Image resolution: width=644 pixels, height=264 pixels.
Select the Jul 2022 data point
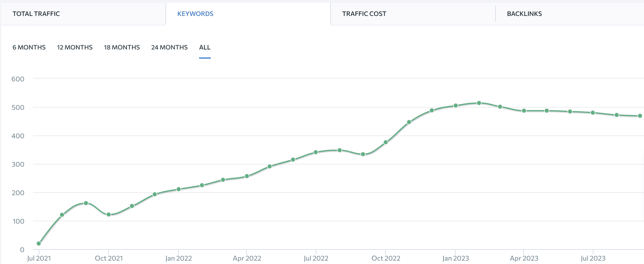pos(316,152)
